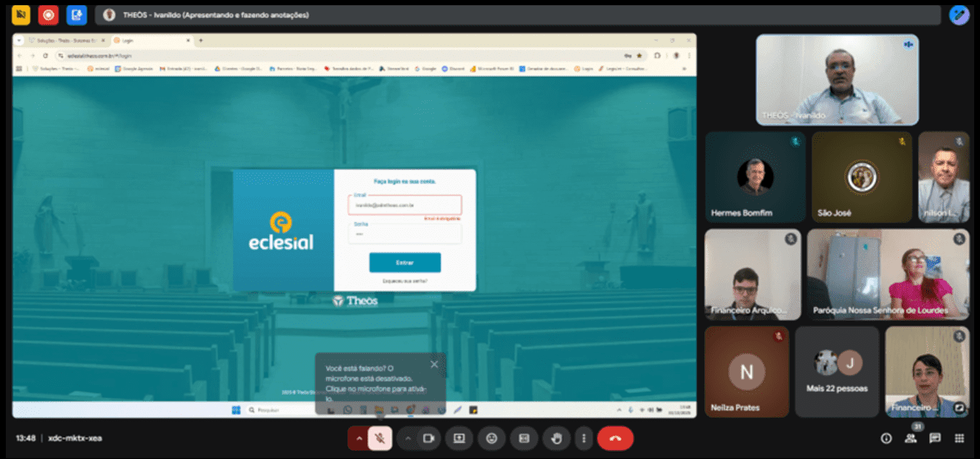Click the taskbar clock showing 13:48
This screenshot has width=980, height=459.
click(685, 409)
